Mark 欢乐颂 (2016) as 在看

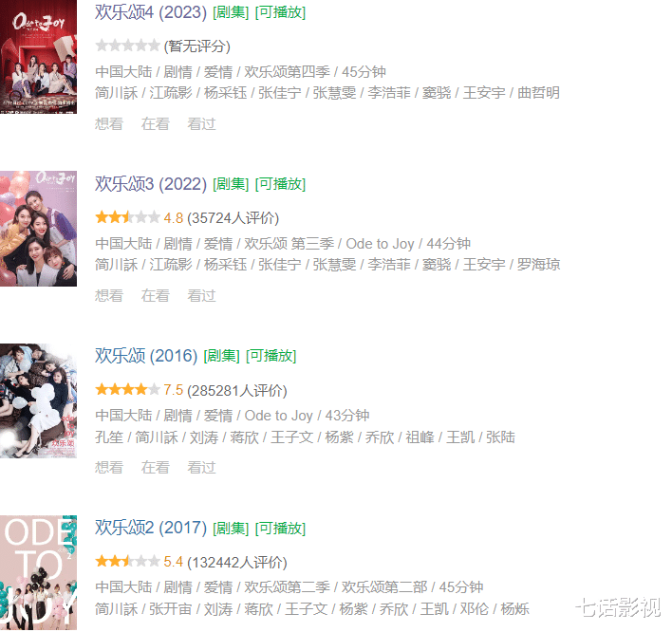click(x=155, y=468)
